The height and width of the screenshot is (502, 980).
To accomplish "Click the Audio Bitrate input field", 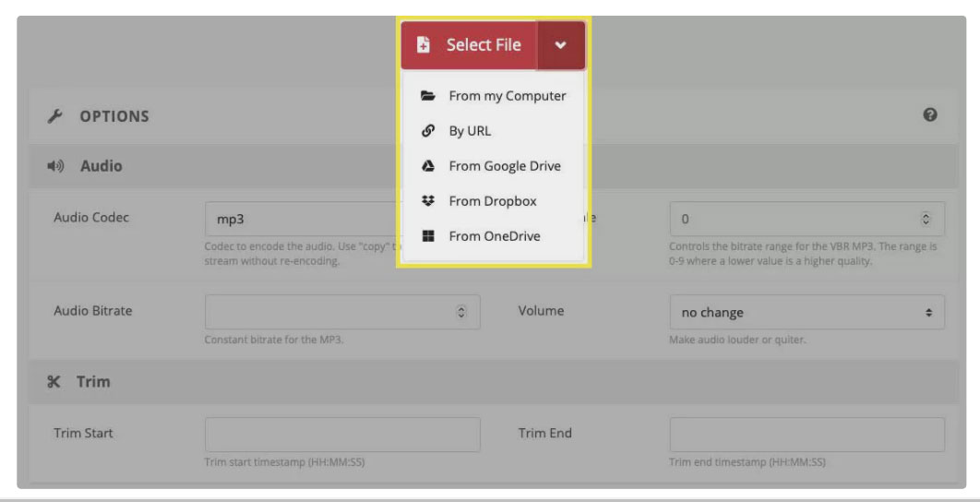I will (342, 312).
